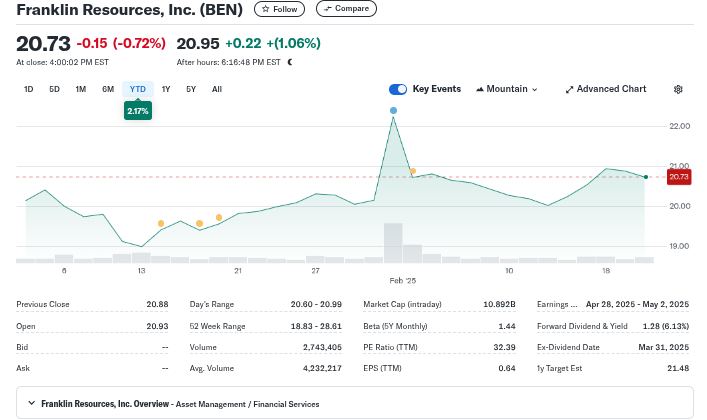The height and width of the screenshot is (420, 707).
Task: Click the Compare button
Action: click(346, 9)
